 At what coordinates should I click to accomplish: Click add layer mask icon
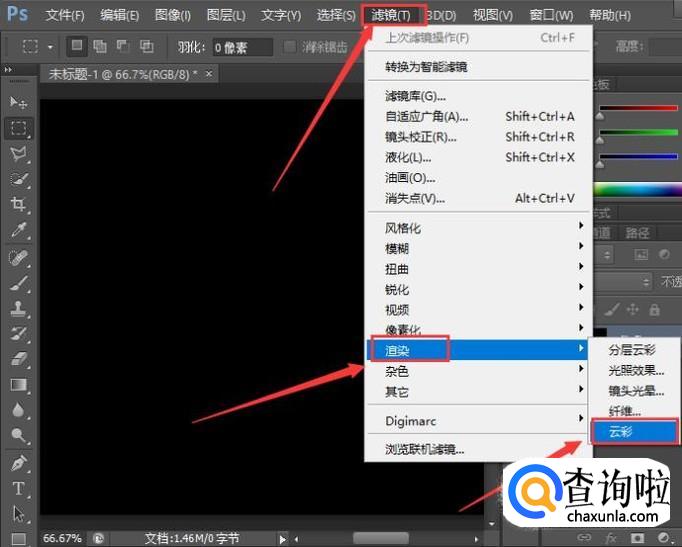coord(638,538)
